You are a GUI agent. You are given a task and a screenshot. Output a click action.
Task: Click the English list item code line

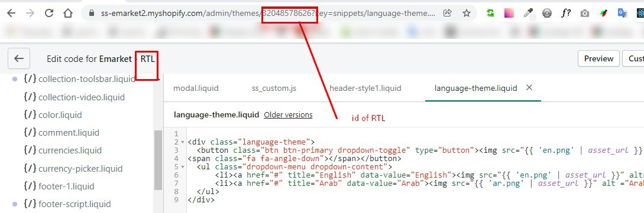point(429,175)
